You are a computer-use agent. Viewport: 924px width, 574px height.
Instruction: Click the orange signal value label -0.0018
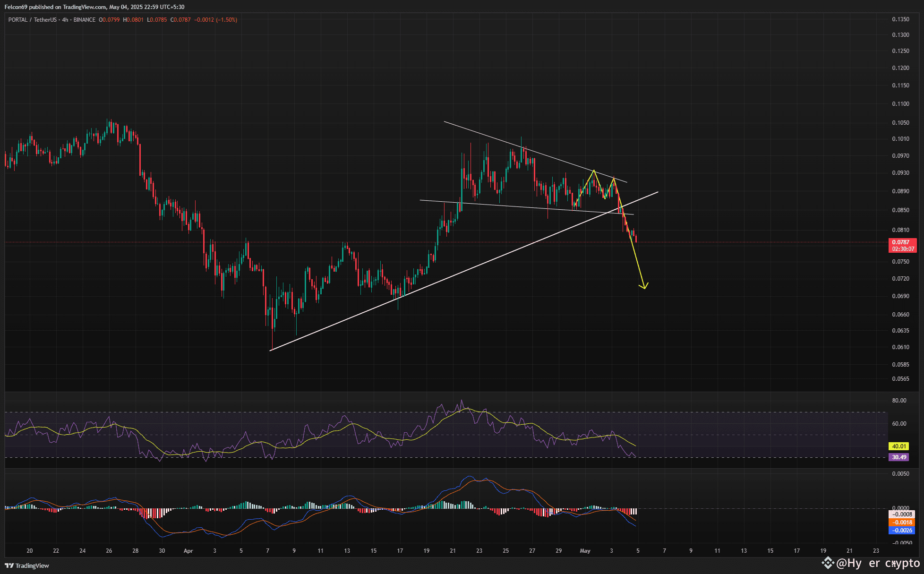point(901,523)
